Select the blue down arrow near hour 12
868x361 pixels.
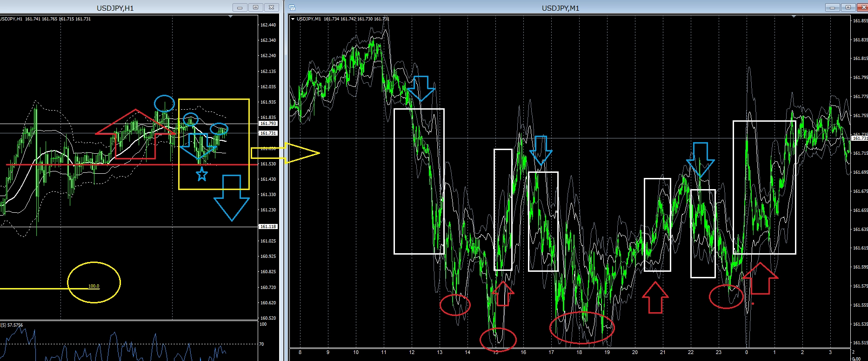[421, 88]
